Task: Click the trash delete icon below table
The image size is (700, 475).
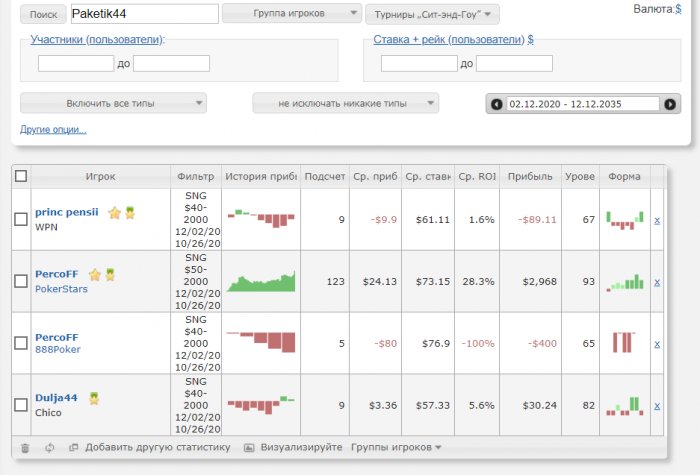Action: tap(25, 448)
